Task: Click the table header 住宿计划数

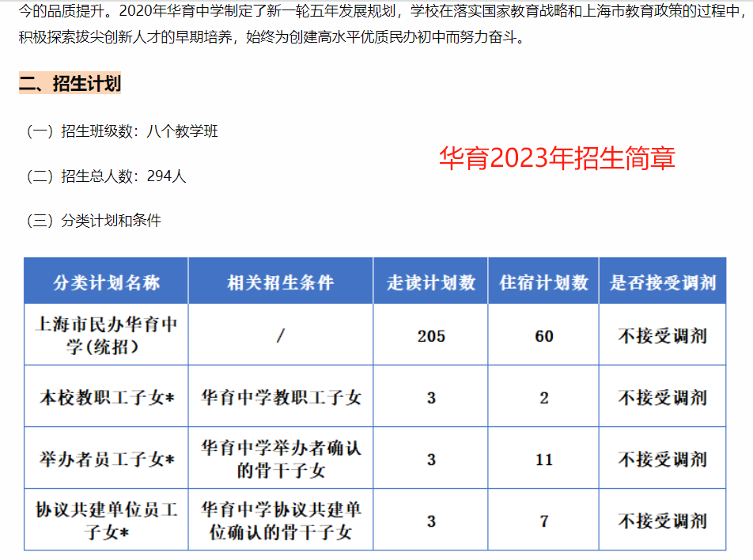Action: [x=543, y=282]
